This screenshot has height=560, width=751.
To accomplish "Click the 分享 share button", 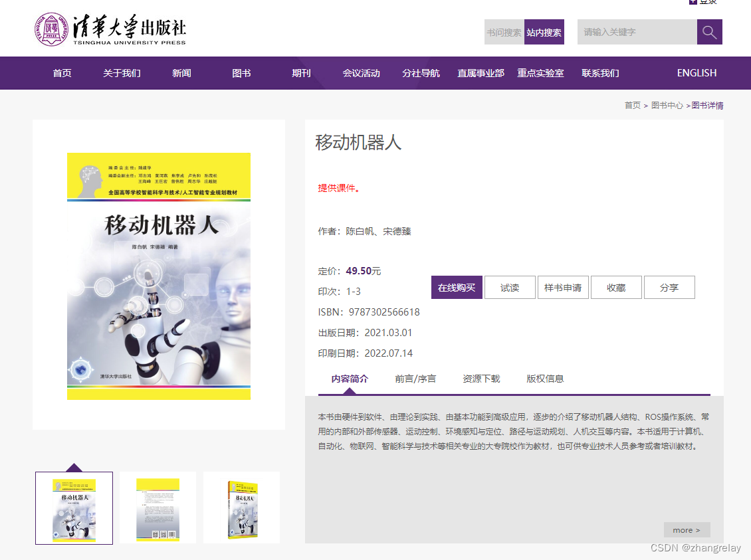I will tap(669, 287).
